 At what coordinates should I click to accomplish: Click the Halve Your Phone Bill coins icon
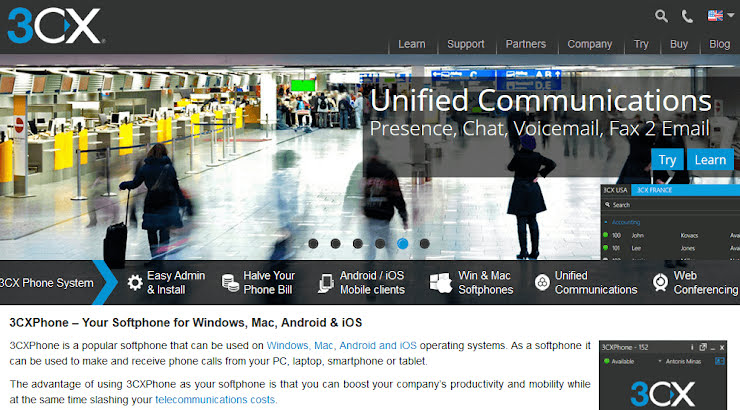[x=230, y=283]
